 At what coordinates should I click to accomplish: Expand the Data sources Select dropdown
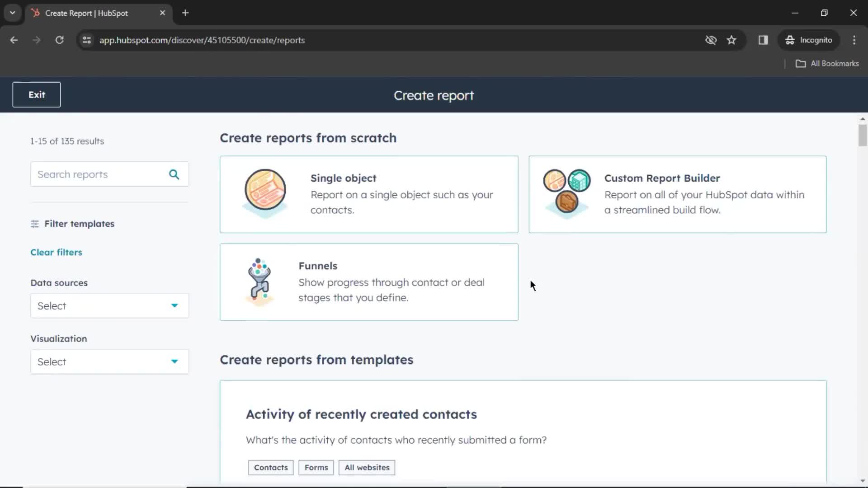(x=109, y=306)
